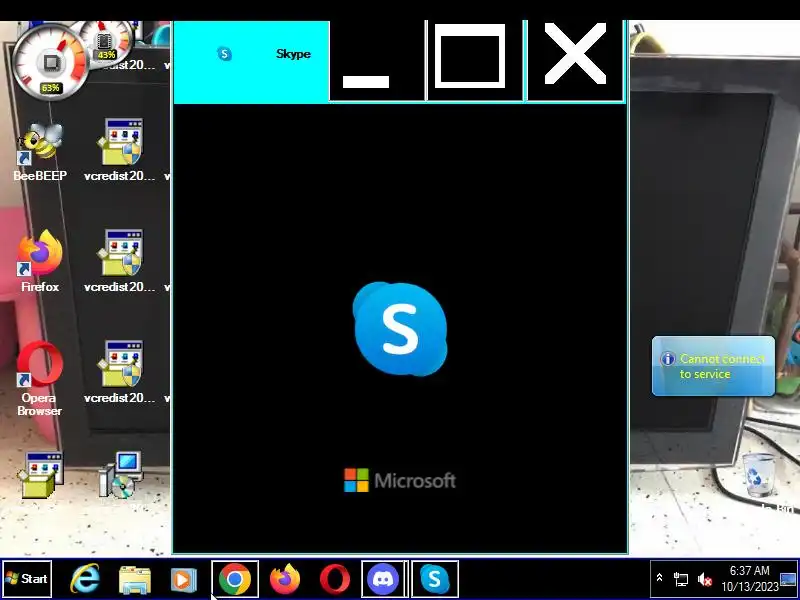The height and width of the screenshot is (600, 800).
Task: Launch Firefox from the taskbar
Action: [x=285, y=579]
